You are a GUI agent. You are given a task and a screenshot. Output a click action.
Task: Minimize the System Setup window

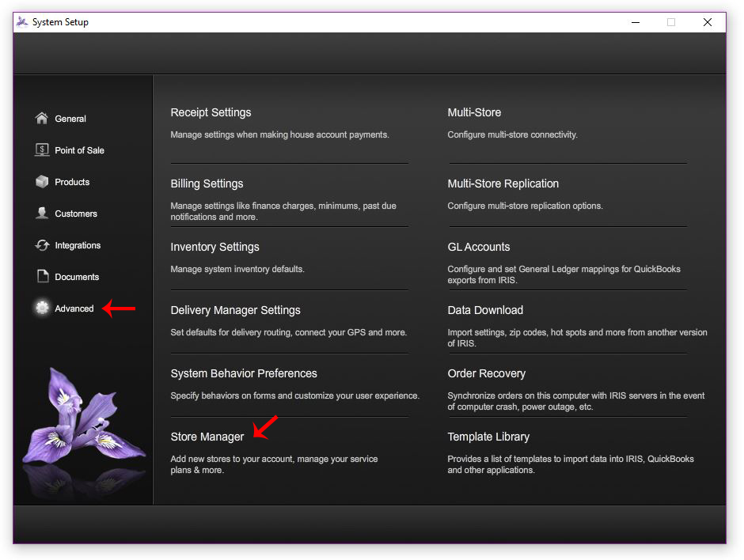636,22
